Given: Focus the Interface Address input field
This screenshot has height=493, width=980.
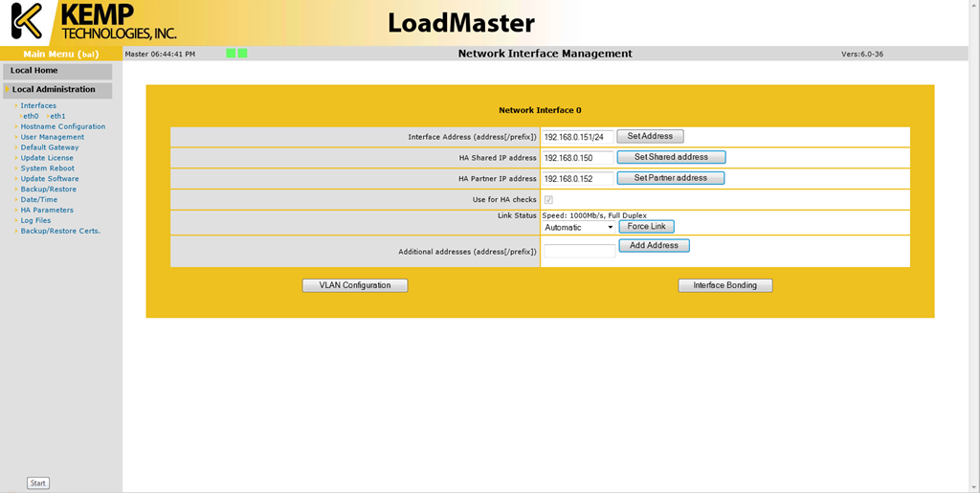Looking at the screenshot, I should point(578,137).
